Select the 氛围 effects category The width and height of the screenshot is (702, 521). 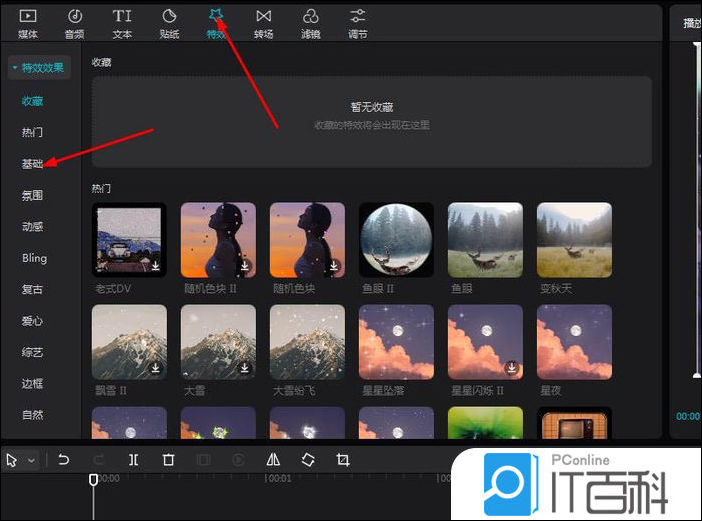point(33,195)
